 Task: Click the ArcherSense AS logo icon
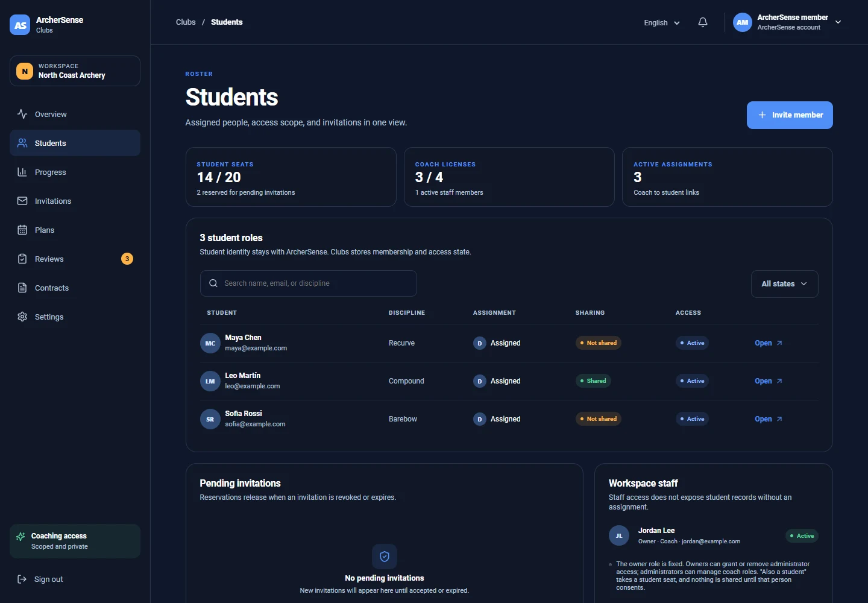coord(20,25)
